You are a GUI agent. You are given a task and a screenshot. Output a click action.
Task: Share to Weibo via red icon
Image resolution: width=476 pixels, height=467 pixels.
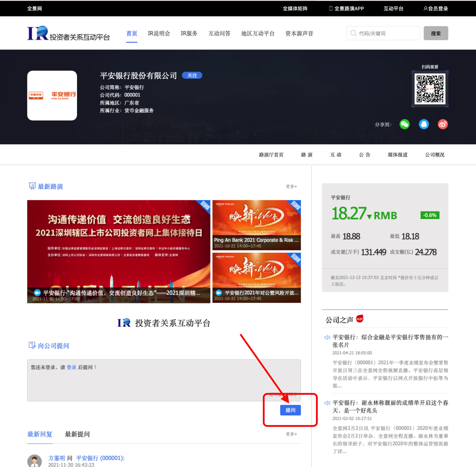[443, 124]
